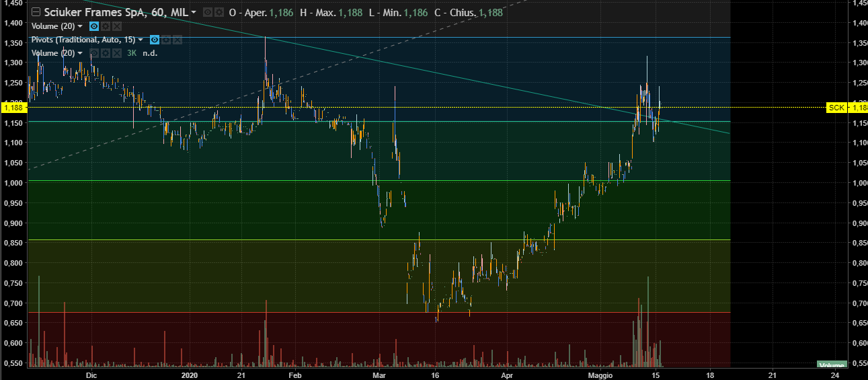The image size is (868, 380).
Task: Click the yellow SCK price label
Action: click(836, 107)
